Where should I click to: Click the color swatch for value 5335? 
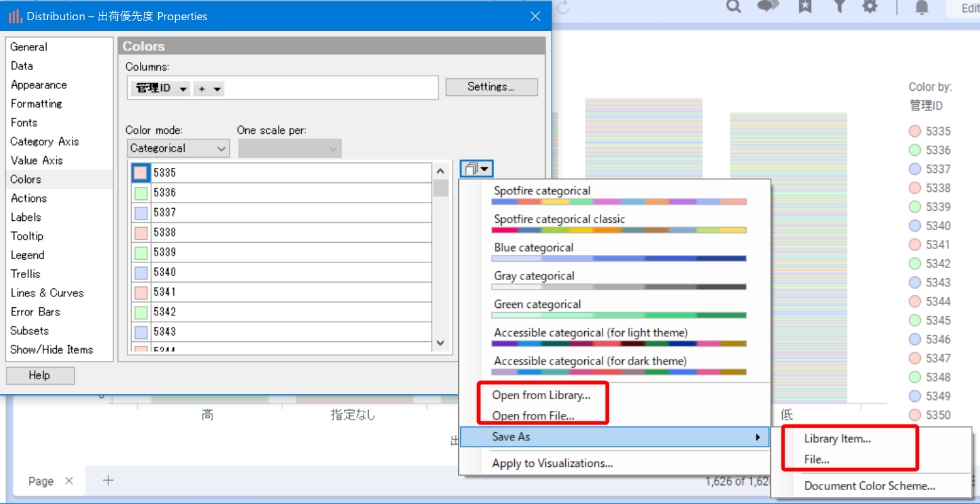click(141, 172)
